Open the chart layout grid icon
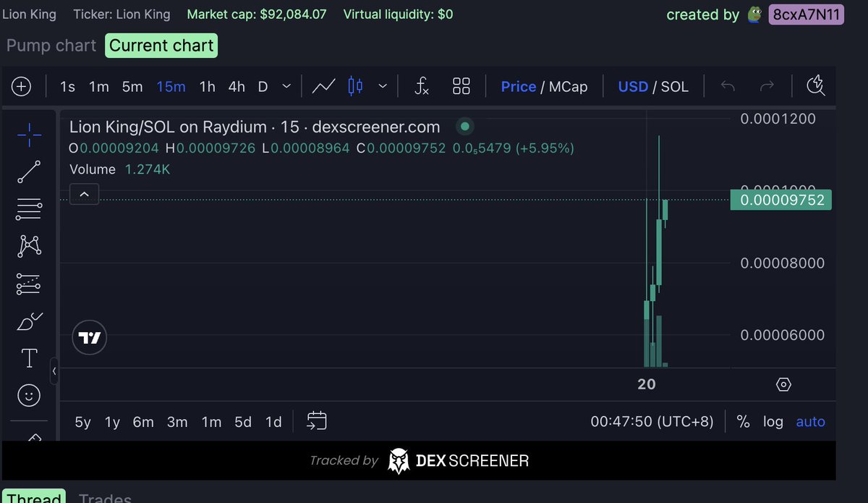868x503 pixels. [461, 87]
